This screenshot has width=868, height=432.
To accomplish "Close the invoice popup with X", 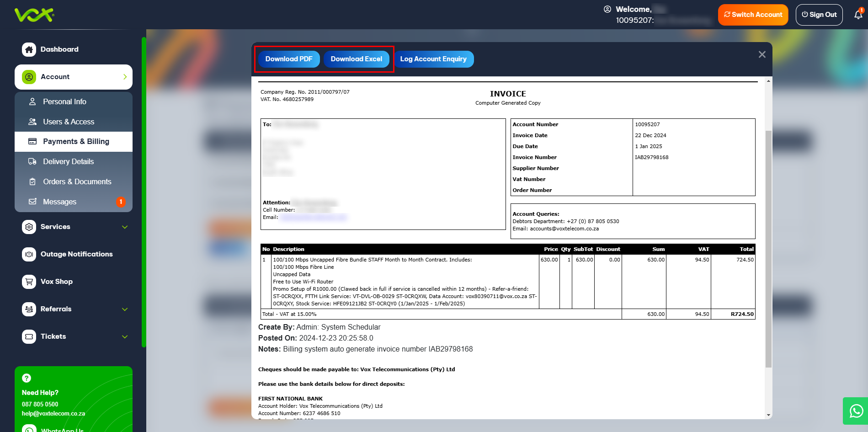I will tap(762, 55).
